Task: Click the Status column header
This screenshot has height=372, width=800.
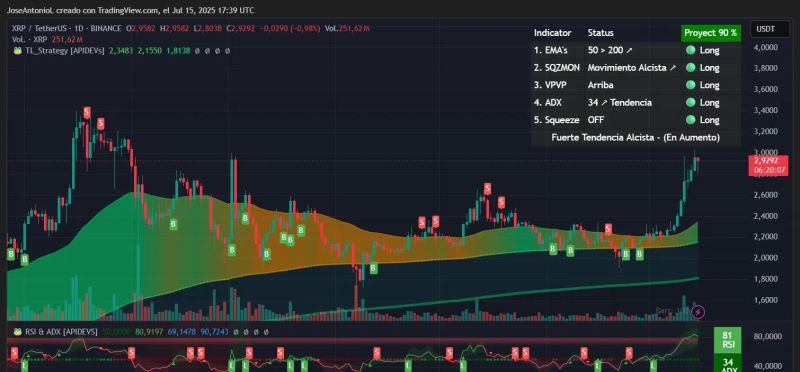Action: point(601,33)
